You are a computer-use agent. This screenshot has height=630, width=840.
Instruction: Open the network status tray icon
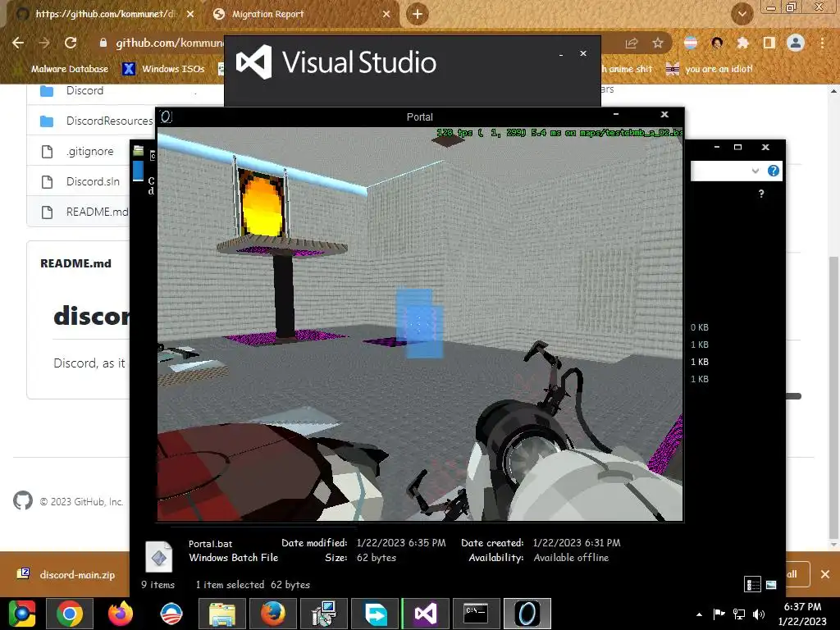tap(739, 614)
